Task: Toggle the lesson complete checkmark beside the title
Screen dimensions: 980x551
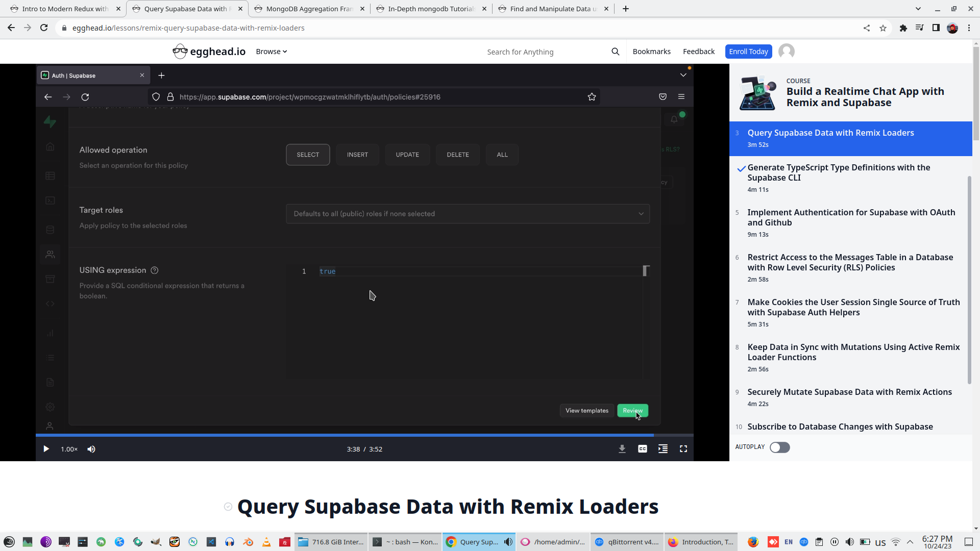Action: [228, 507]
